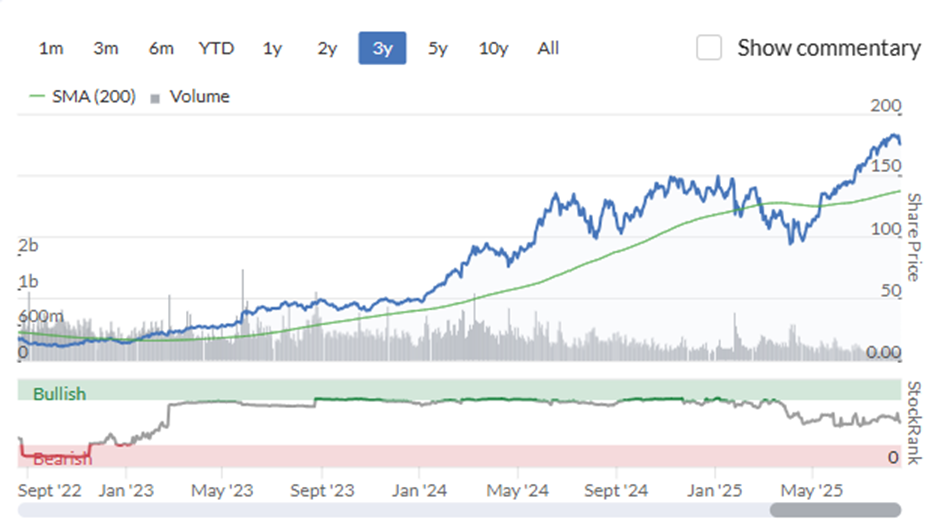940x531 pixels.
Task: Click the Sept '22 axis label
Action: (50, 491)
